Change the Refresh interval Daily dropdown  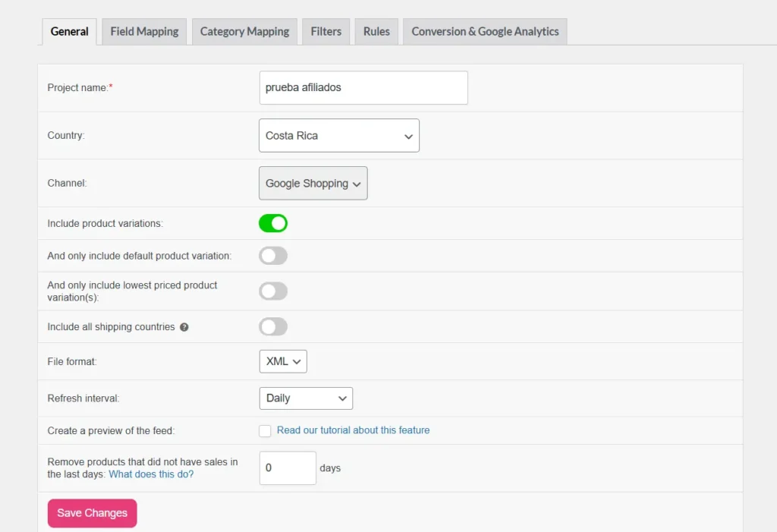tap(306, 398)
